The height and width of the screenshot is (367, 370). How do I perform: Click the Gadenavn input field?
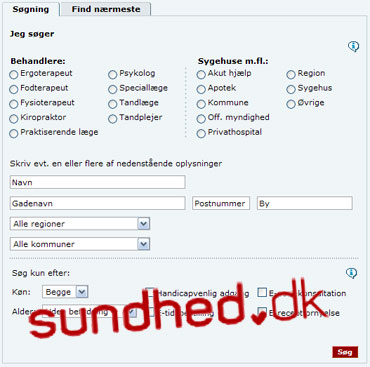(98, 203)
